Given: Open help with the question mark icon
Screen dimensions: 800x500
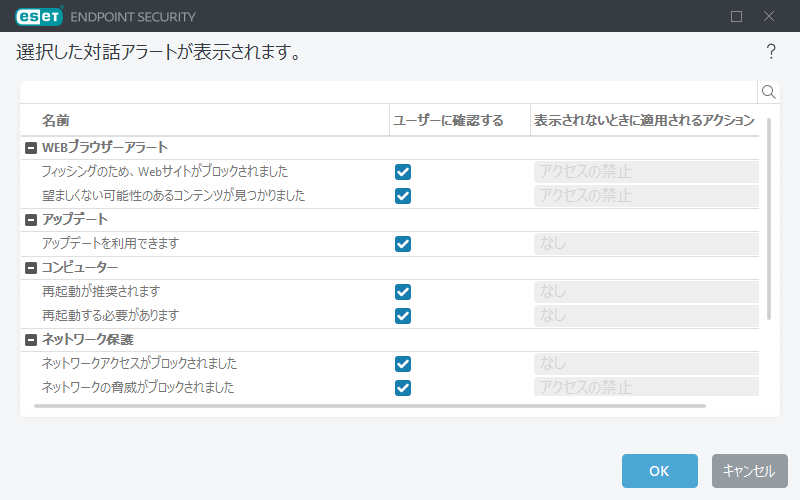Looking at the screenshot, I should click(771, 52).
